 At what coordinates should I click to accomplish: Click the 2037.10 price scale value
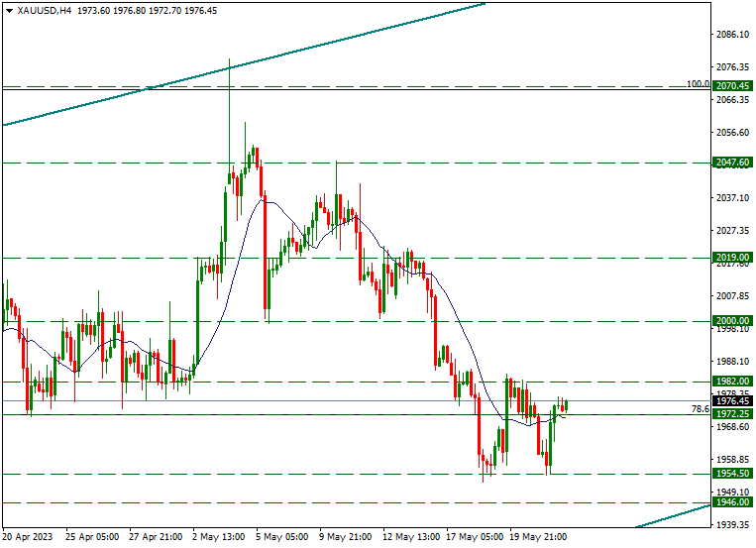(x=733, y=197)
